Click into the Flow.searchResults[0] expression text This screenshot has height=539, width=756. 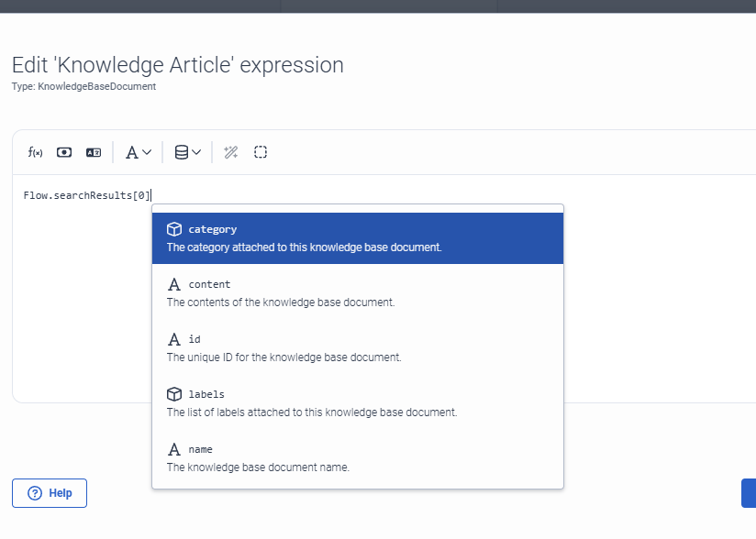click(87, 195)
